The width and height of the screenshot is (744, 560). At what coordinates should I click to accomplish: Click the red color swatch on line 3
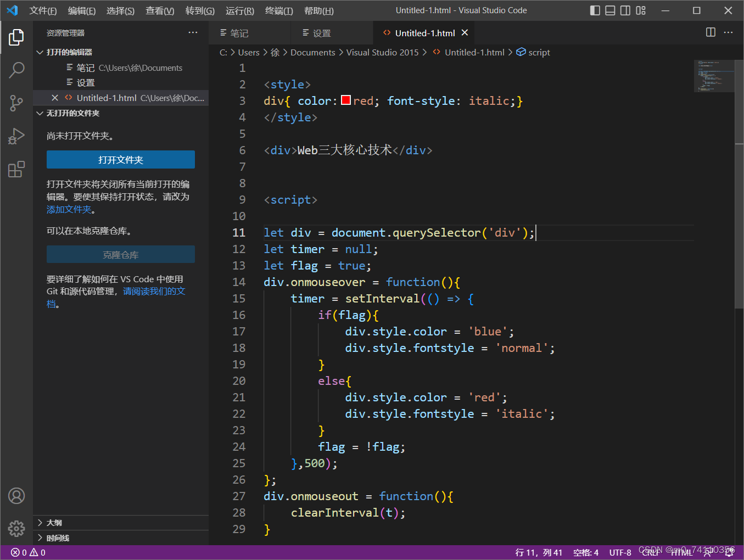(x=346, y=100)
